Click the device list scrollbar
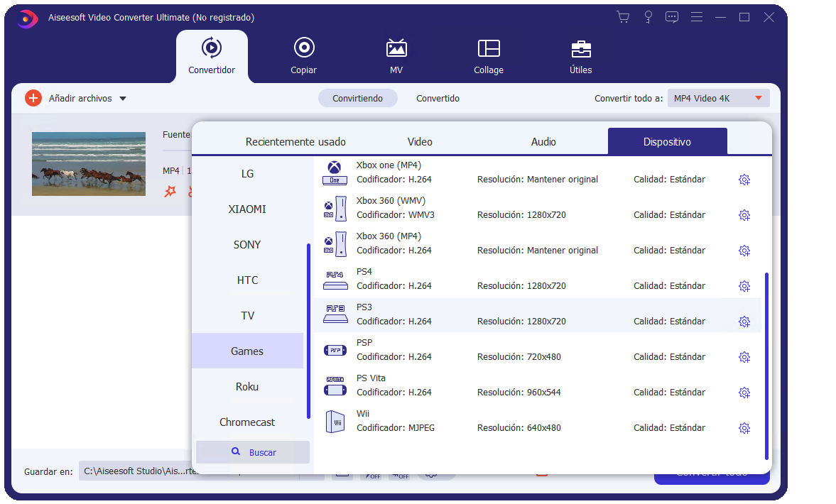This screenshot has width=836, height=504. tap(766, 366)
